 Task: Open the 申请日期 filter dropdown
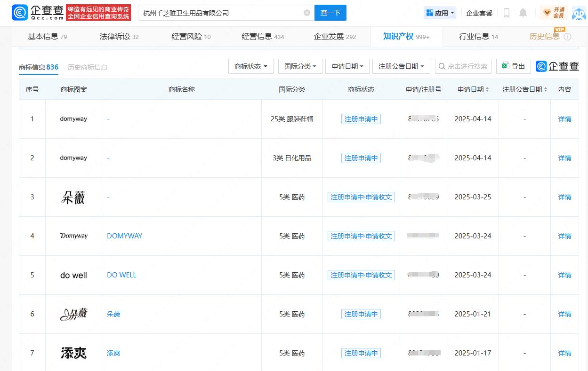tap(347, 66)
